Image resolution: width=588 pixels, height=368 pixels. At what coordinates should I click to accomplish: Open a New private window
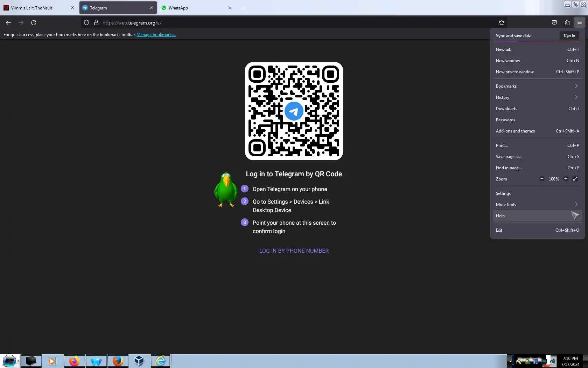tap(537, 72)
